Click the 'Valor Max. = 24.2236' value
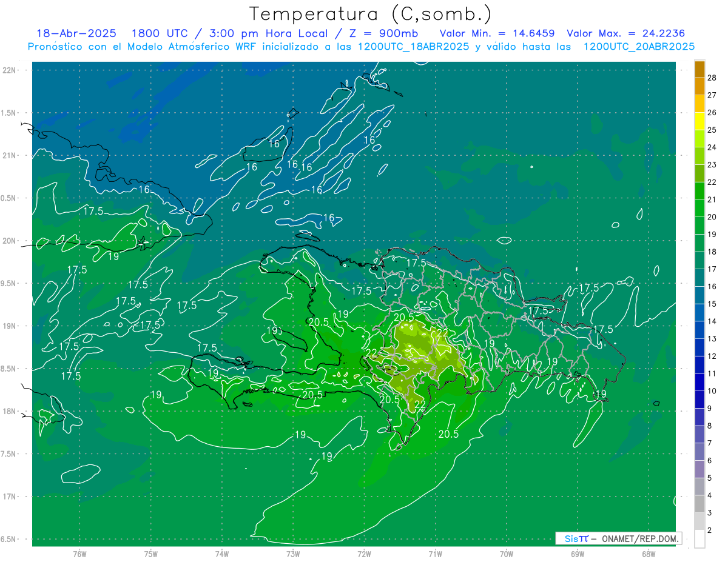This screenshot has width=728, height=562. pos(626,34)
